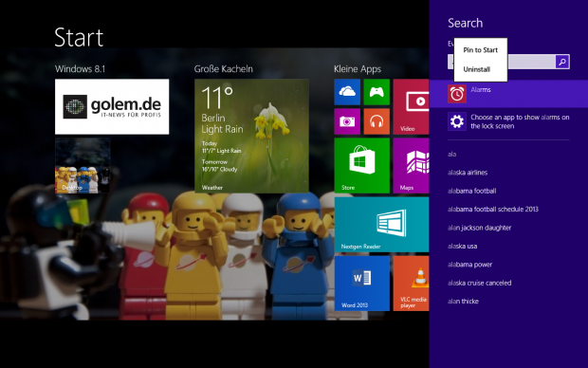
Task: Open the Video tile
Action: coord(411,106)
